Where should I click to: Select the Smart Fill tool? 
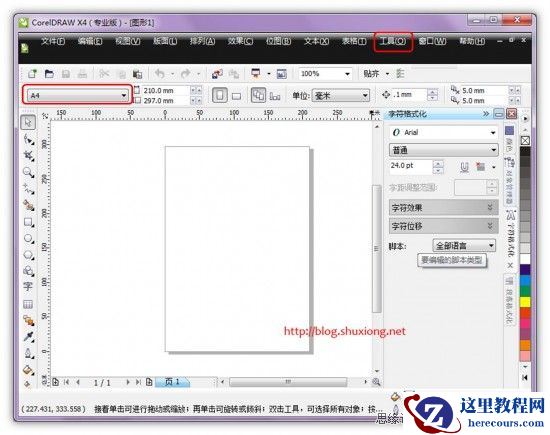click(28, 205)
